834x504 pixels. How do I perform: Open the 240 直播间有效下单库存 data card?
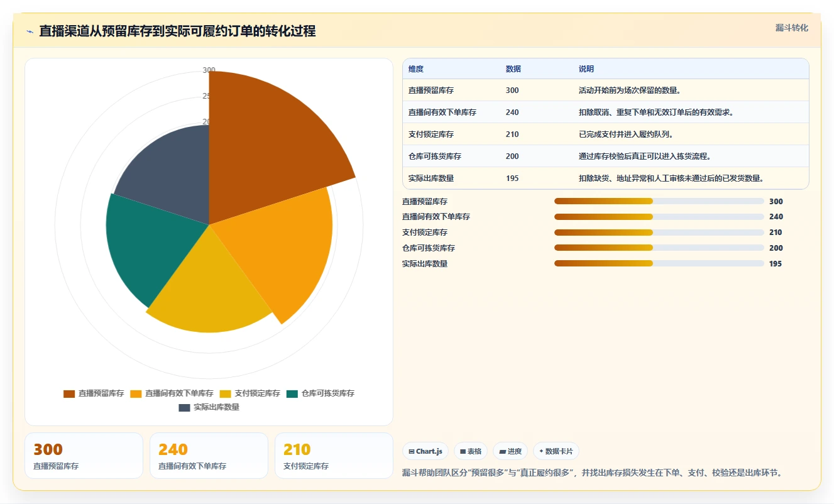click(x=209, y=456)
